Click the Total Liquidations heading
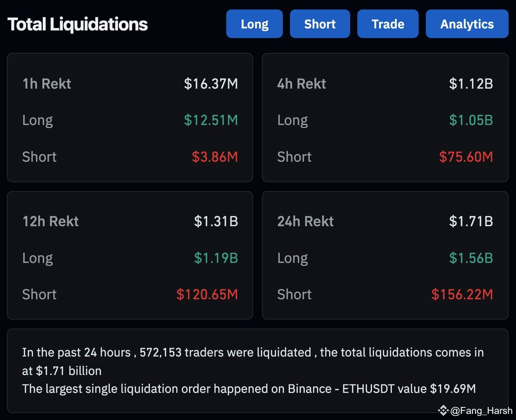The width and height of the screenshot is (516, 420). point(78,24)
